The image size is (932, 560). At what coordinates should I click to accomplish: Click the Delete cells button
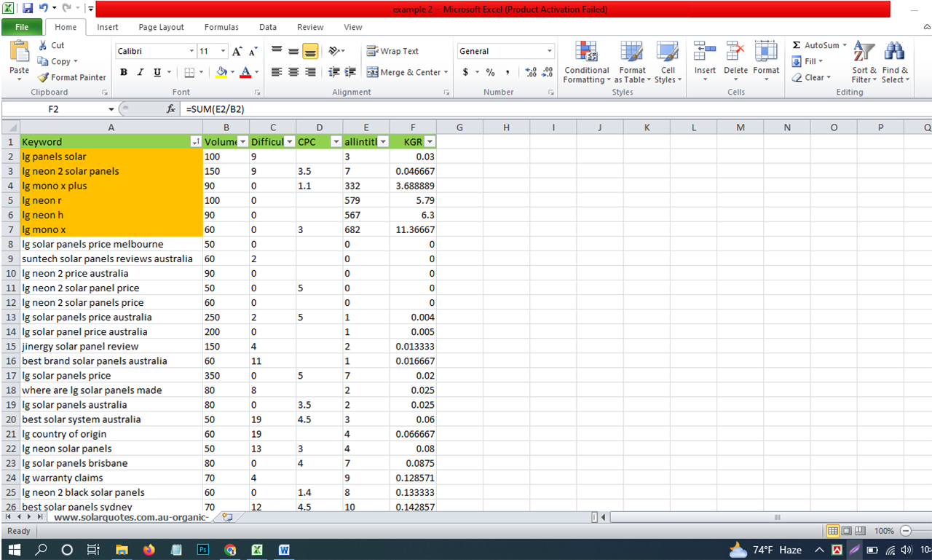pos(735,62)
